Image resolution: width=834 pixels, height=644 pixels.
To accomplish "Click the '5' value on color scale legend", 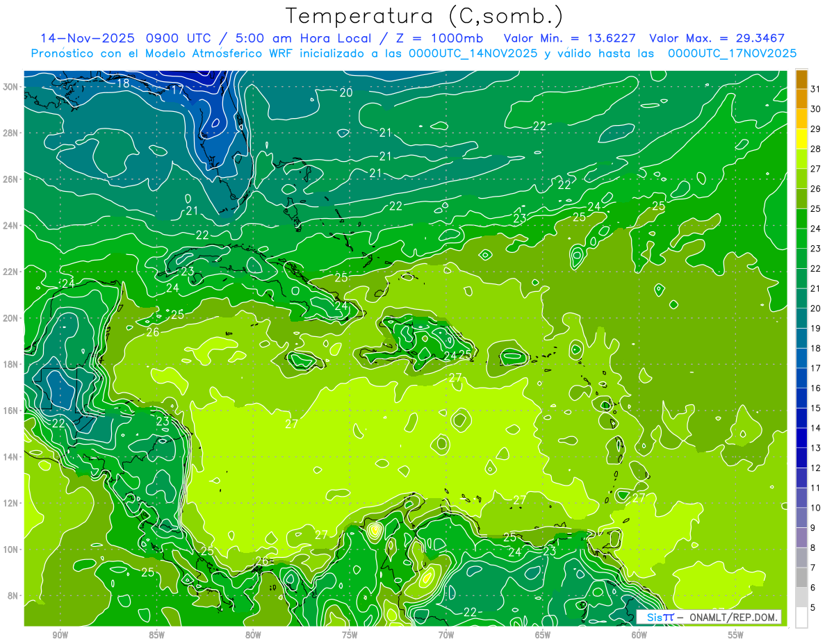I will pyautogui.click(x=813, y=608).
